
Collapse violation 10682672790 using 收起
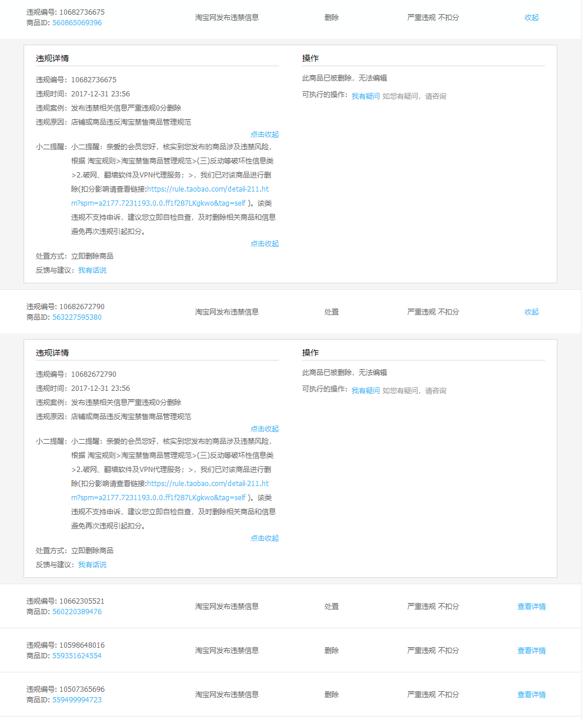point(532,312)
